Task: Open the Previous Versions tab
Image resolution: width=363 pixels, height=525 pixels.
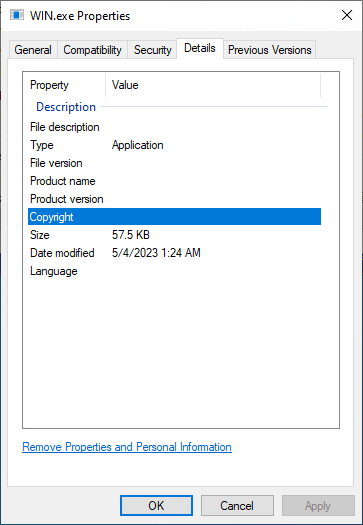Action: tap(270, 50)
